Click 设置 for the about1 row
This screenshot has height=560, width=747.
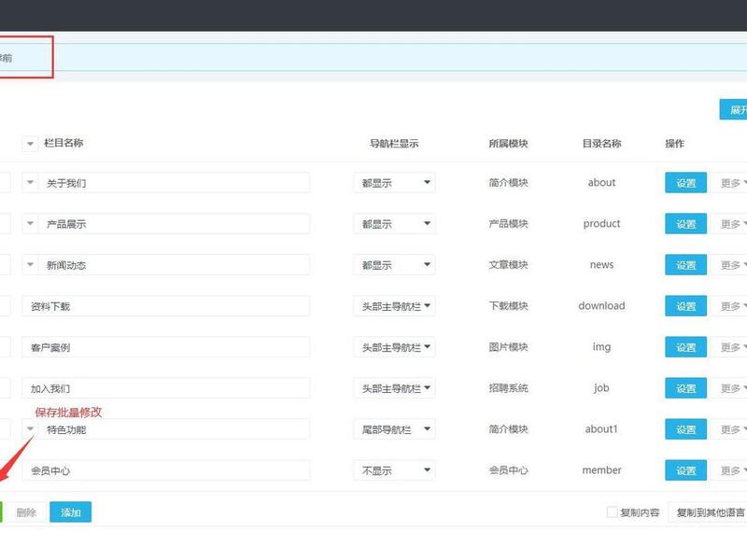685,429
